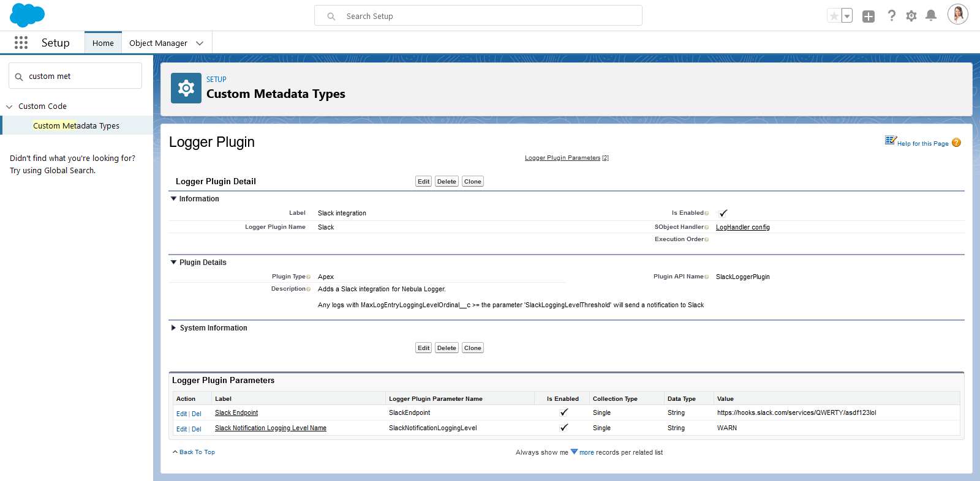Click the bottom Edit button

pyautogui.click(x=423, y=348)
